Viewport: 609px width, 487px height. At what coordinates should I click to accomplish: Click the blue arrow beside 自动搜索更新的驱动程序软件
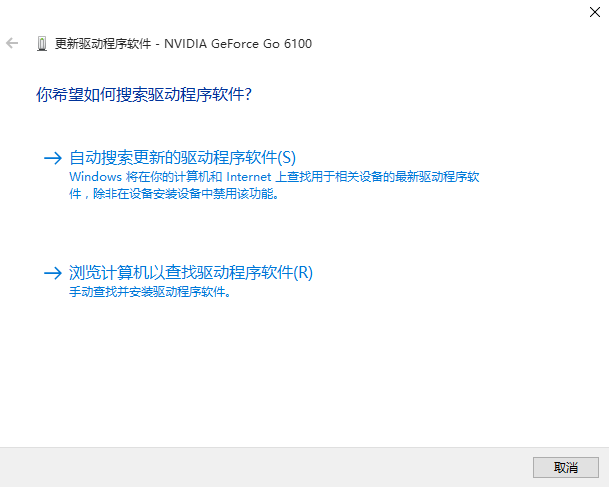coord(53,158)
